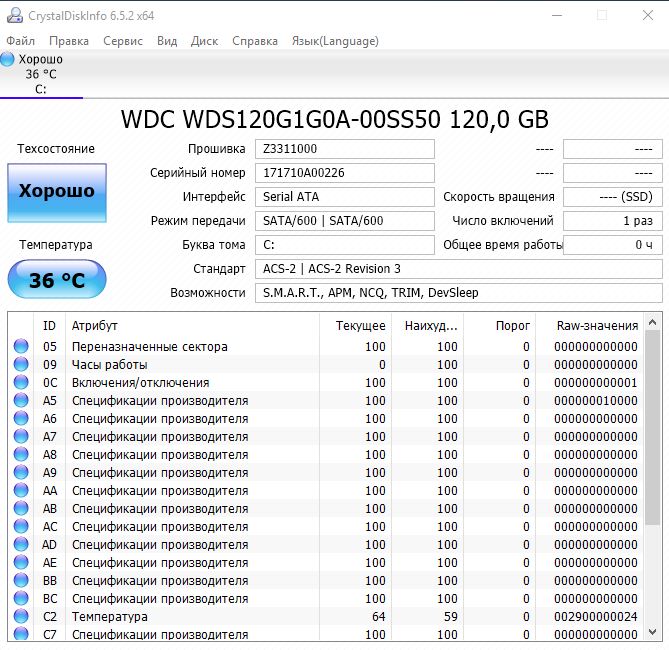Click the Интерфейс field Serial ATA
The width and height of the screenshot is (669, 650).
[345, 197]
